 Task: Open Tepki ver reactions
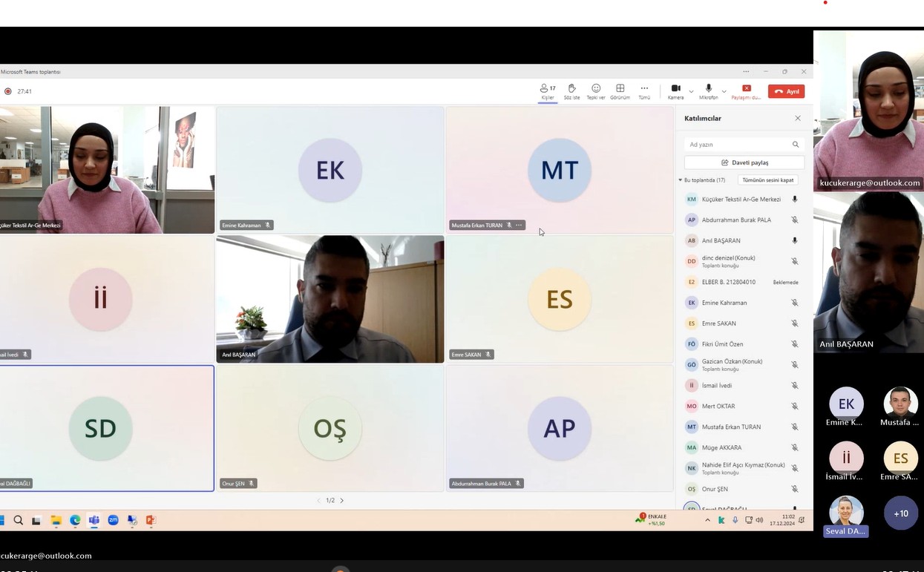pos(596,91)
